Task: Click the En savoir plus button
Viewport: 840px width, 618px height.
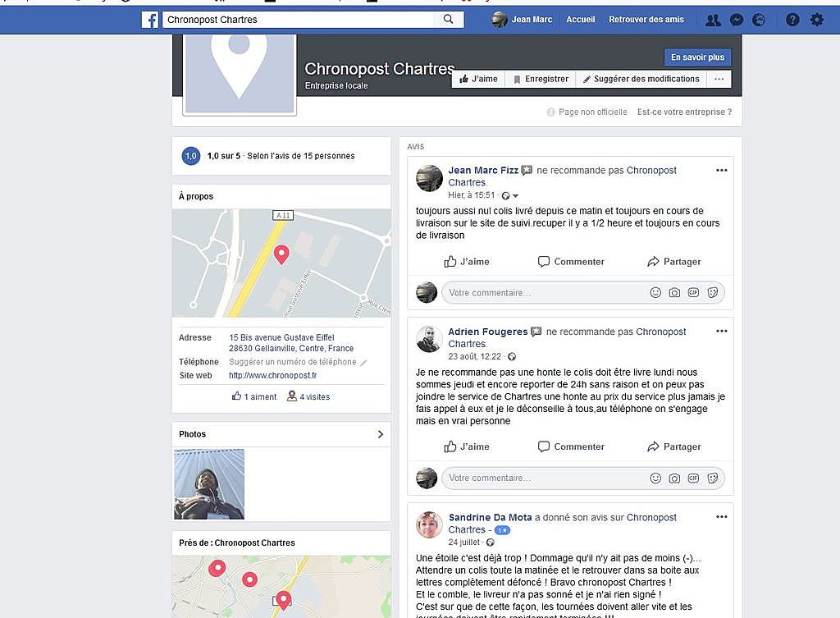Action: coord(697,57)
